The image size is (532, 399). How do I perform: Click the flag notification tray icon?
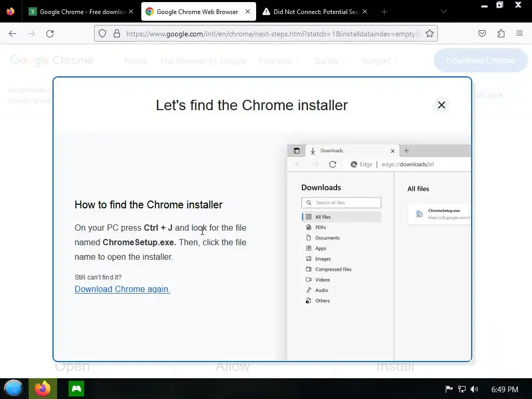[449, 389]
